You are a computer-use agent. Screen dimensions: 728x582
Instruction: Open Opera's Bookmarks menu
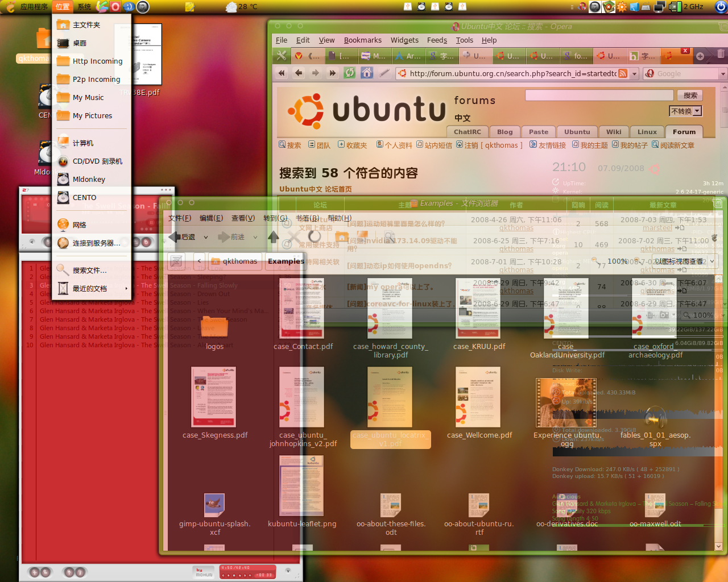[363, 40]
